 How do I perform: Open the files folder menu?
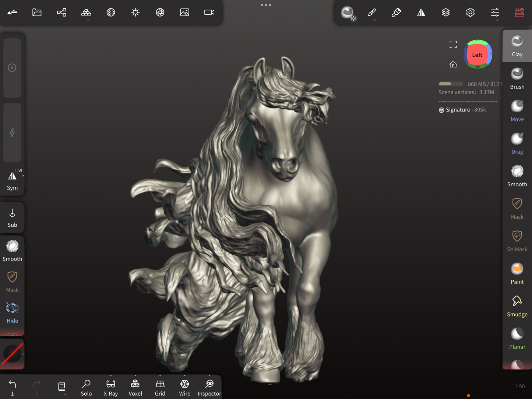(x=37, y=13)
